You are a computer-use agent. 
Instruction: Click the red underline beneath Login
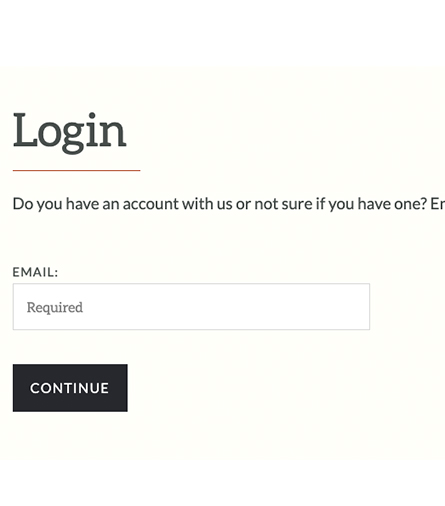click(77, 170)
